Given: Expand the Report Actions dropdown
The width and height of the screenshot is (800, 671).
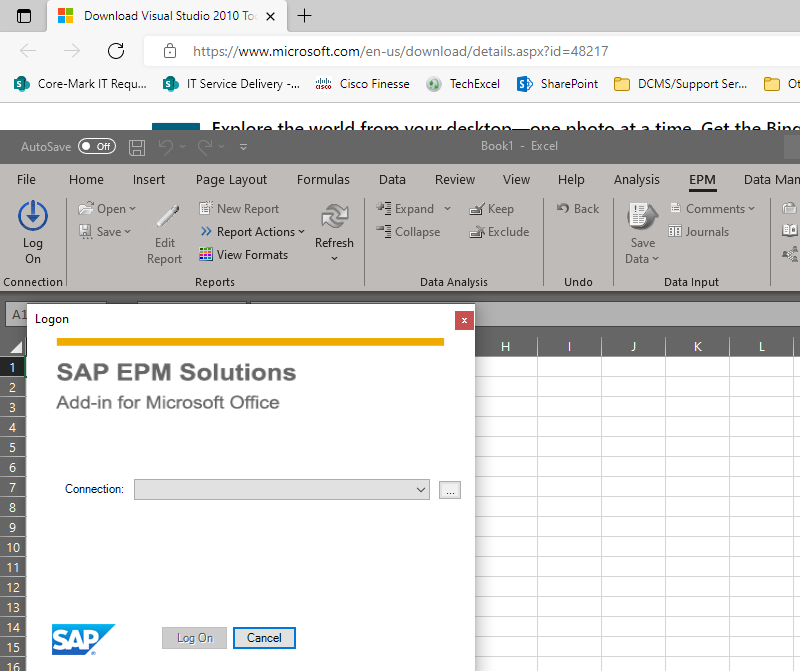Looking at the screenshot, I should pyautogui.click(x=302, y=232).
